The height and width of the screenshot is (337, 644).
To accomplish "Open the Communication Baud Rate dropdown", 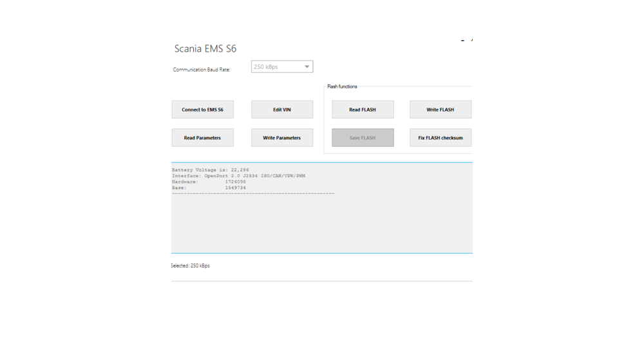I will [282, 66].
